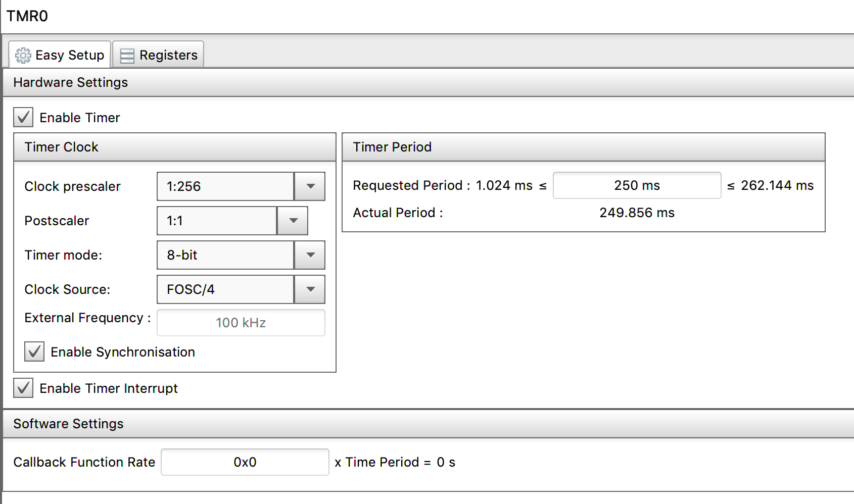Click the Software Settings section header
854x504 pixels.
[x=69, y=424]
